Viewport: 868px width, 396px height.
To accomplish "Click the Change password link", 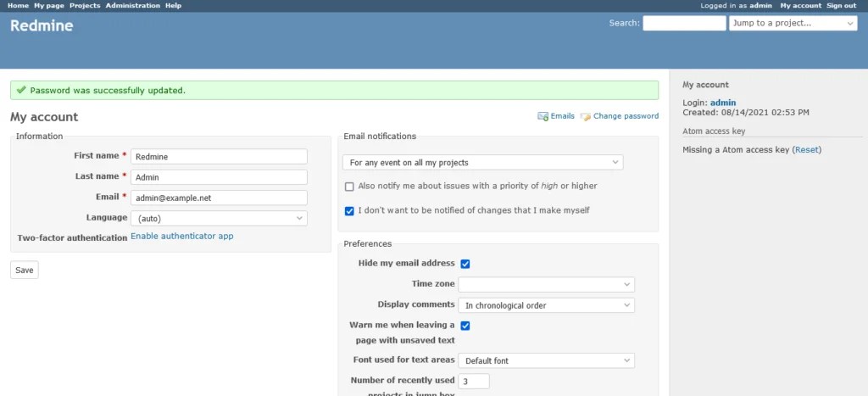I will (x=626, y=116).
